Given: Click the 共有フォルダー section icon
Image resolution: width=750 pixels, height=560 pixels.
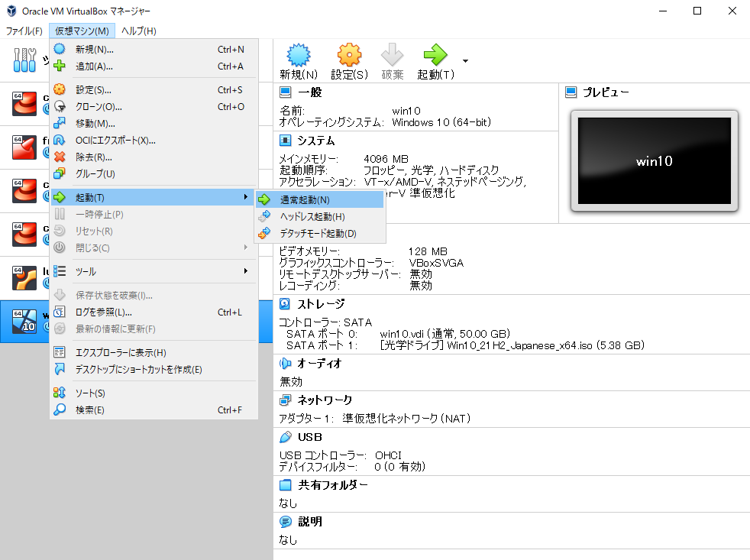Looking at the screenshot, I should tap(286, 485).
